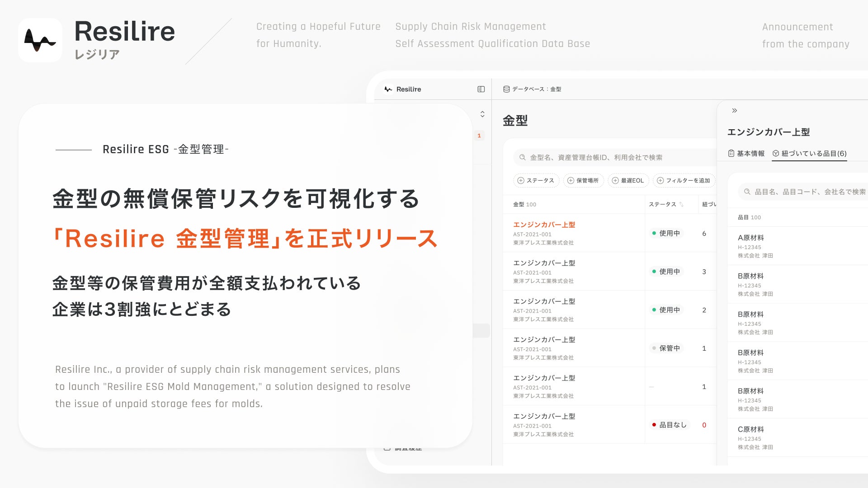Select the 紐づいている品目(6) tab
This screenshot has height=488, width=868.
pos(809,154)
